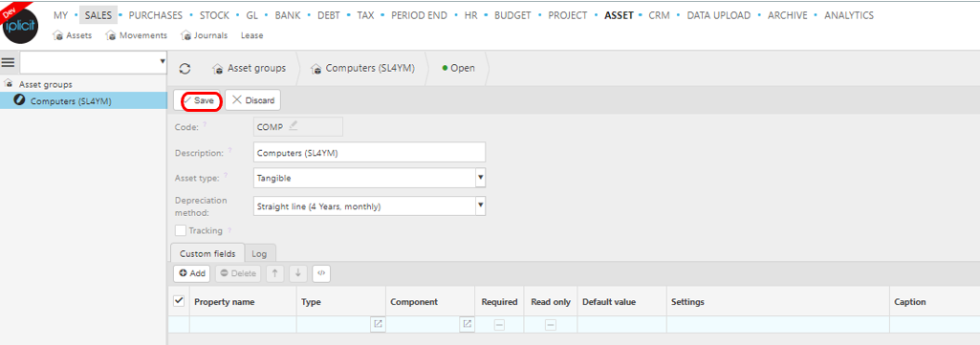
Task: Open Type lookup icon in grid row
Action: tap(378, 324)
